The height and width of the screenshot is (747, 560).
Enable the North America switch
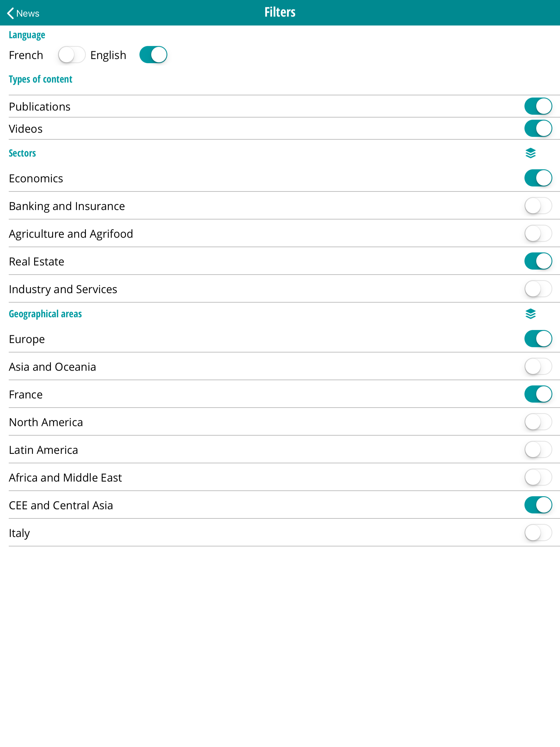tap(538, 422)
